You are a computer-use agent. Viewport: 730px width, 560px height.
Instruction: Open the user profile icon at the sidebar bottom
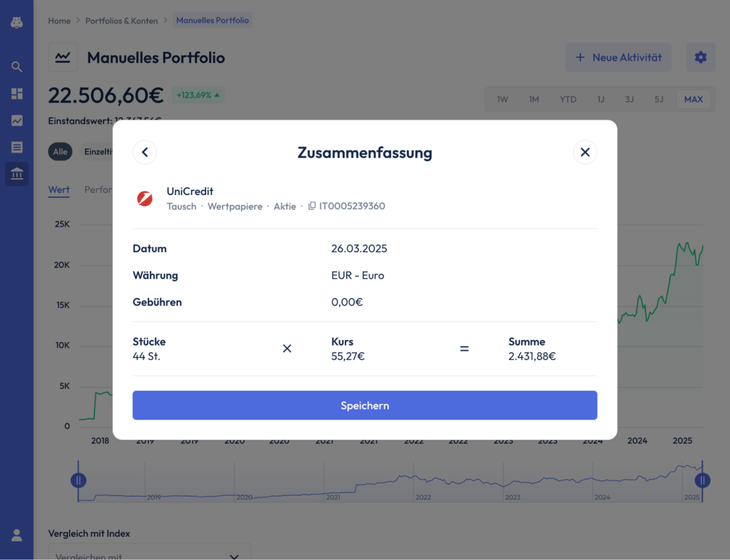pos(17,535)
